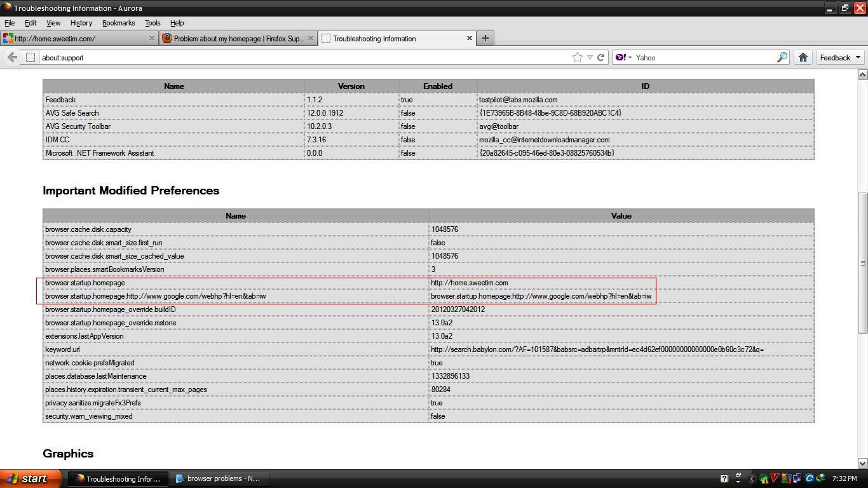
Task: Click the IDM CC extension name
Action: (x=57, y=140)
